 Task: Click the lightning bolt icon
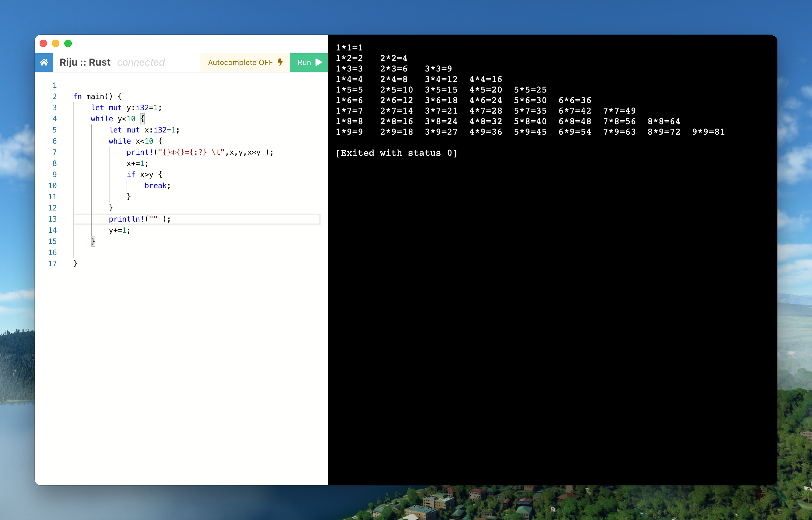(280, 62)
